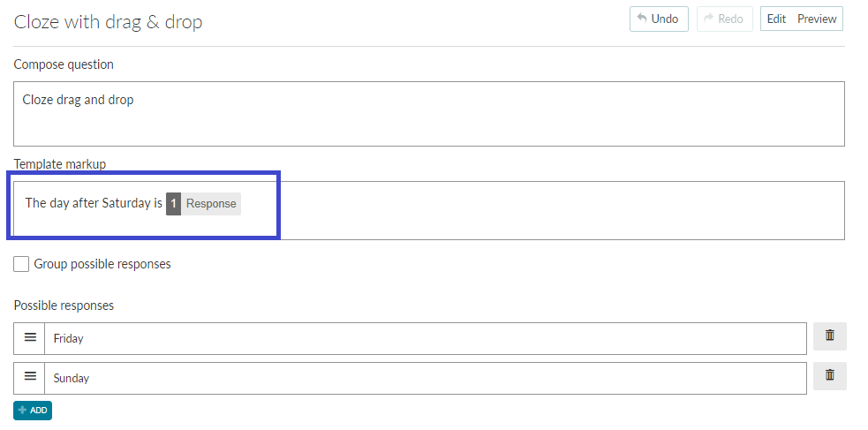The image size is (868, 430).
Task: Add a new possible response
Action: 33,410
